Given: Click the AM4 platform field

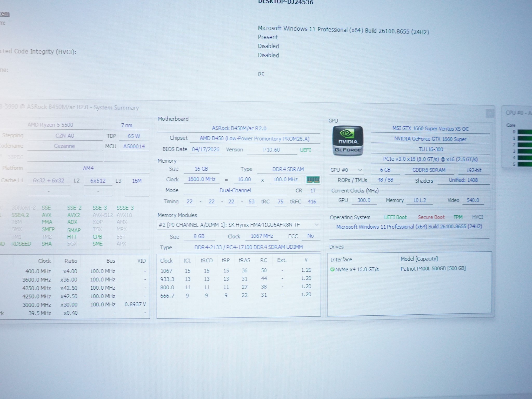Looking at the screenshot, I should point(88,168).
